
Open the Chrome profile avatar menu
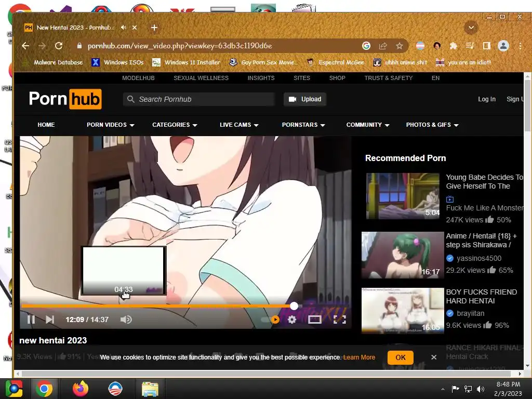tap(503, 46)
